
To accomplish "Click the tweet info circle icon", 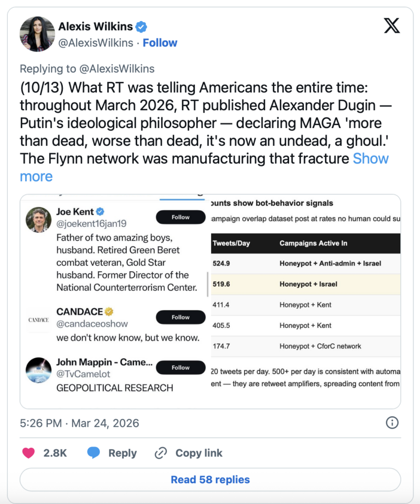I will (x=392, y=423).
